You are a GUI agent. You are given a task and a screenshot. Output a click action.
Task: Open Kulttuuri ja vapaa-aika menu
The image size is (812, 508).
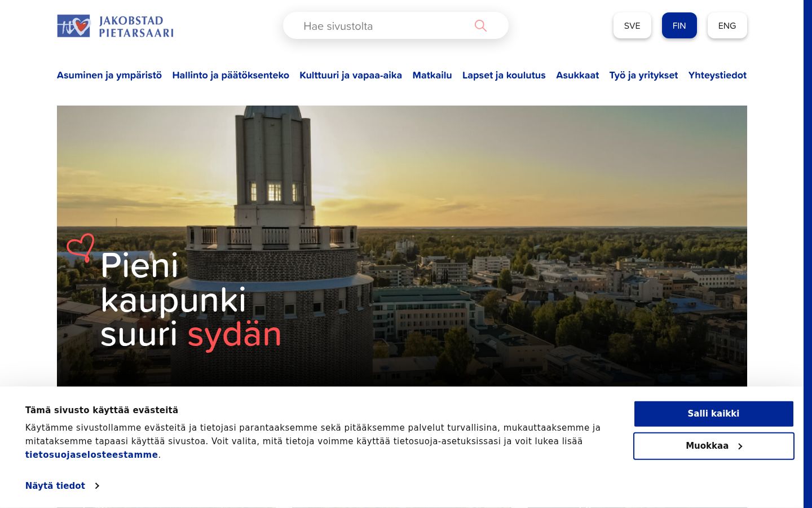[351, 75]
